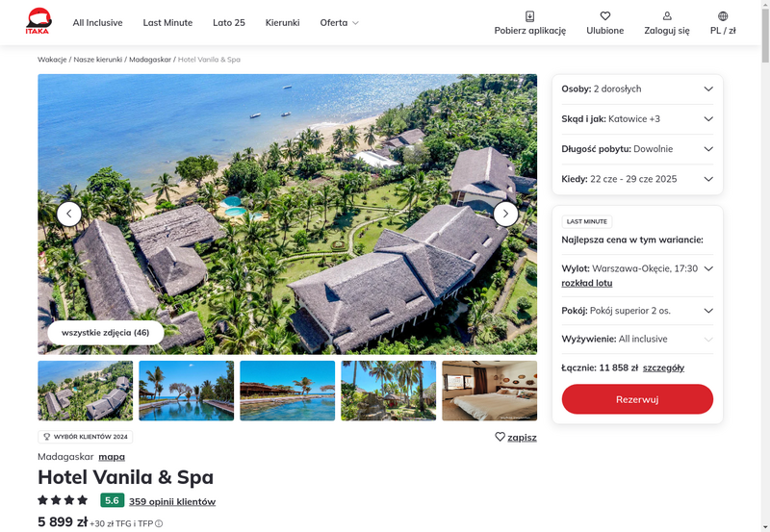
Task: Click the Zaloguj się person icon
Action: 667,16
